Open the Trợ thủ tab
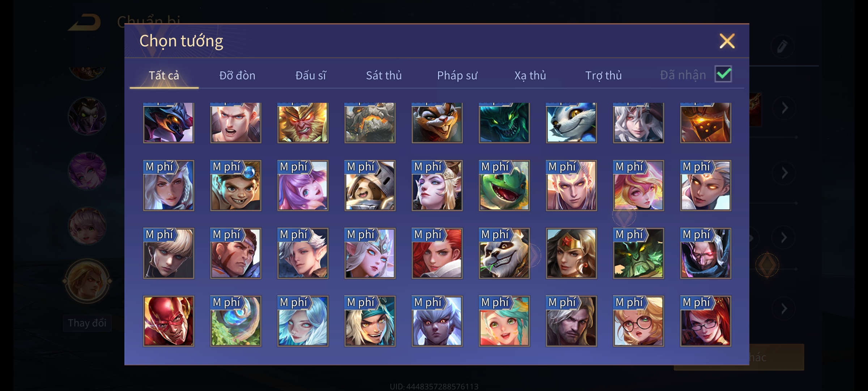Viewport: 868px width, 391px height. click(x=603, y=75)
